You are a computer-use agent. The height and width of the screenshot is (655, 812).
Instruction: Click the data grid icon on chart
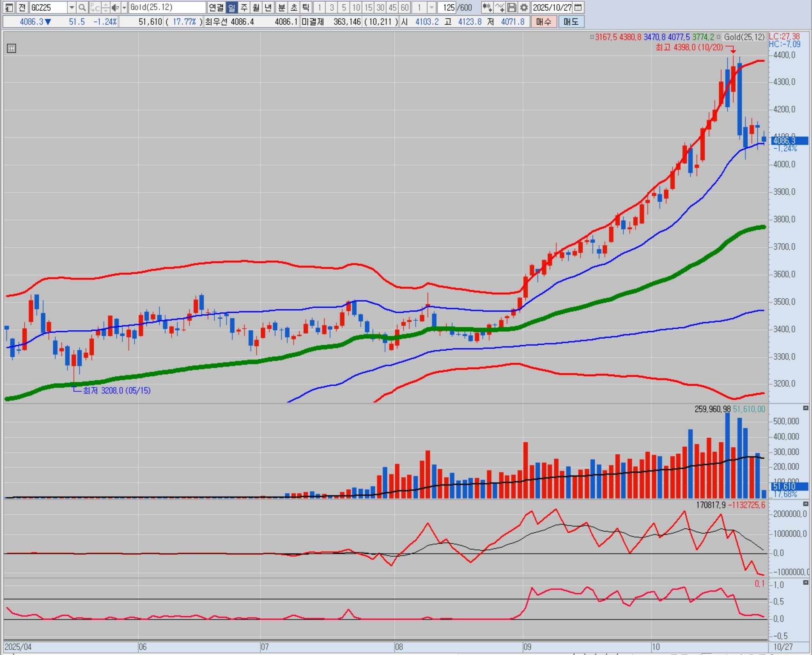(12, 48)
